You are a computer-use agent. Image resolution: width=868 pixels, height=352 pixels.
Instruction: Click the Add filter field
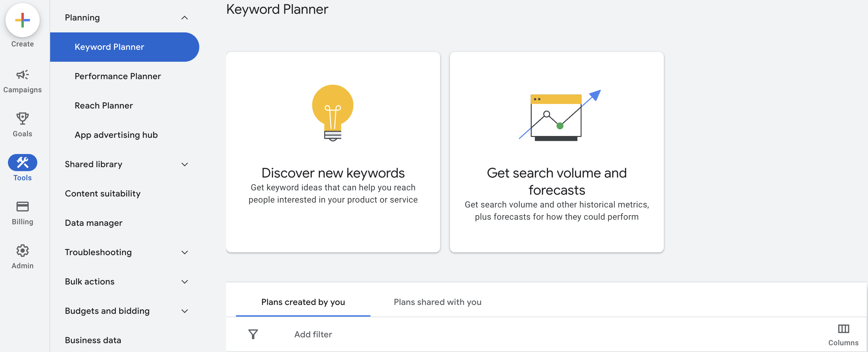click(313, 334)
